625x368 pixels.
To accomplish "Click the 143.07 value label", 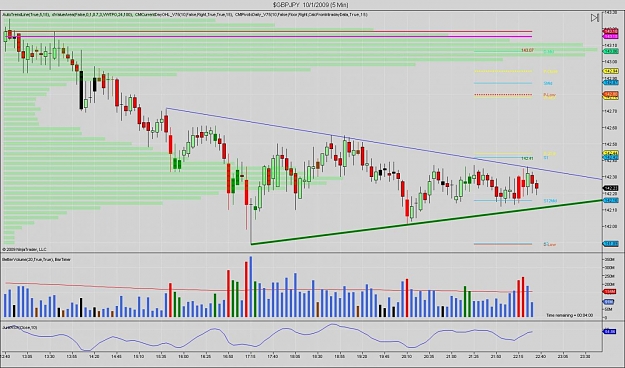I will pyautogui.click(x=527, y=50).
